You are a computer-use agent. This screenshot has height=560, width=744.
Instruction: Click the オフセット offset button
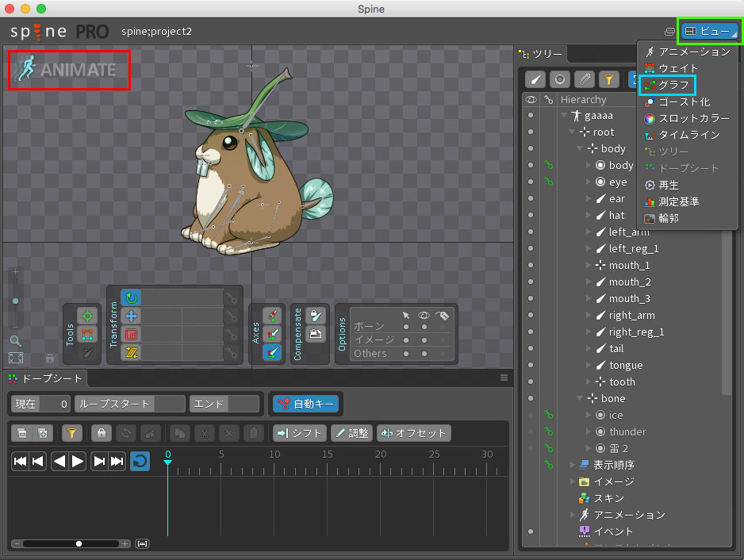coord(414,433)
